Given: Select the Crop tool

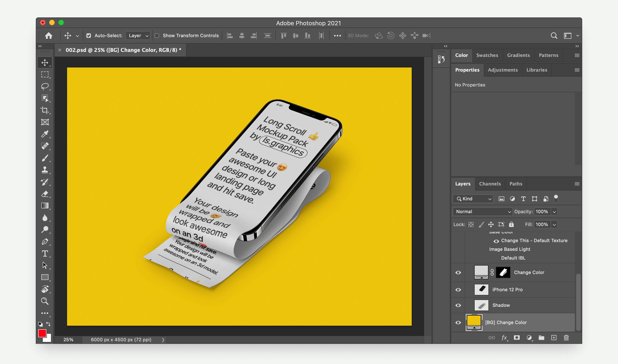Looking at the screenshot, I should coord(45,110).
